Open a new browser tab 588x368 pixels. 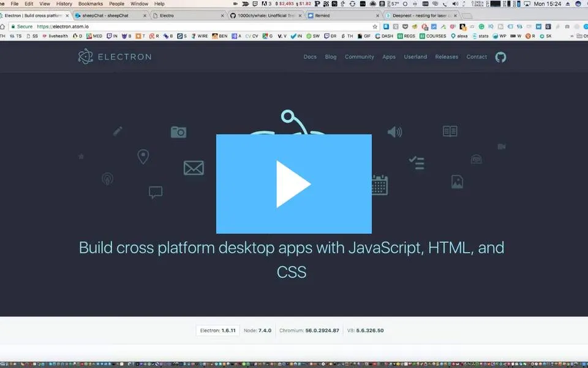tap(467, 16)
